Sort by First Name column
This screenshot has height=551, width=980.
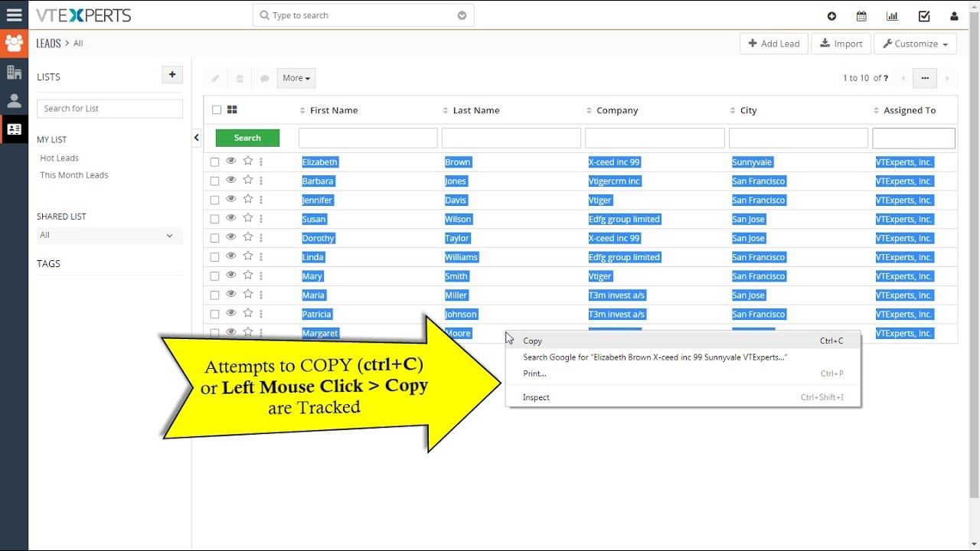coord(334,110)
